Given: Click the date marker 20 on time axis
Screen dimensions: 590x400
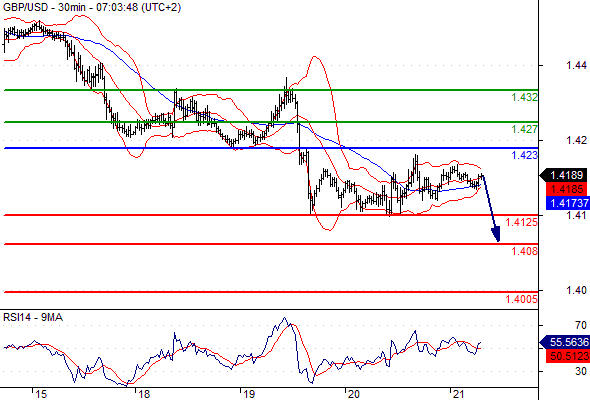Looking at the screenshot, I should [353, 394].
